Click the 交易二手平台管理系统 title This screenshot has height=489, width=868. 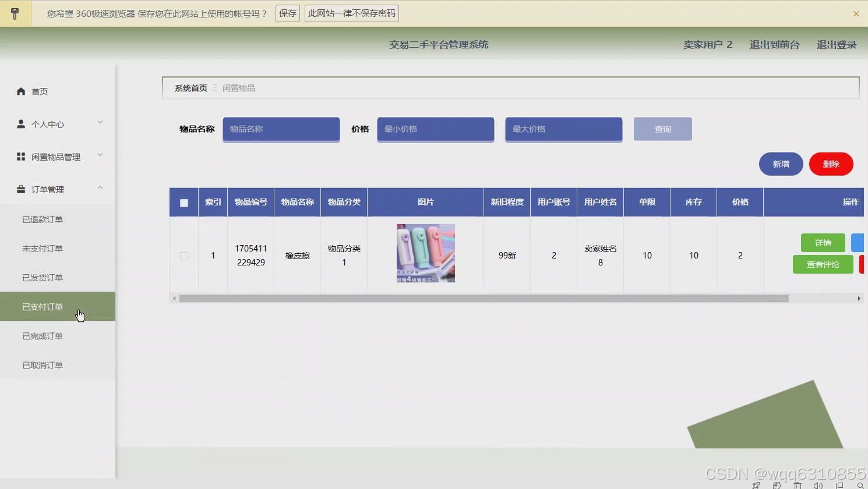[x=439, y=45]
